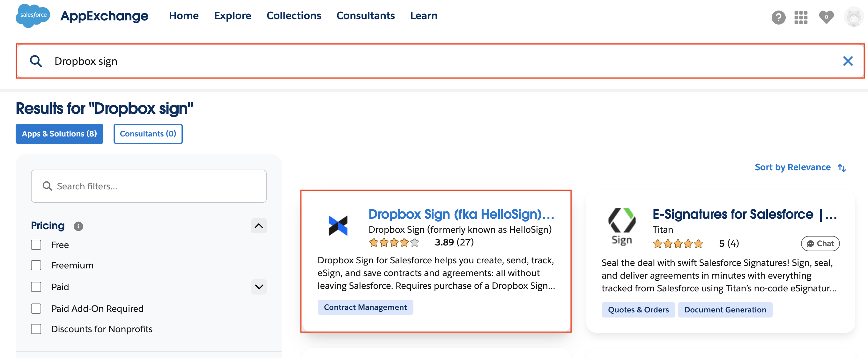Check Discounts for Nonprofits checkbox
This screenshot has height=358, width=868.
36,329
